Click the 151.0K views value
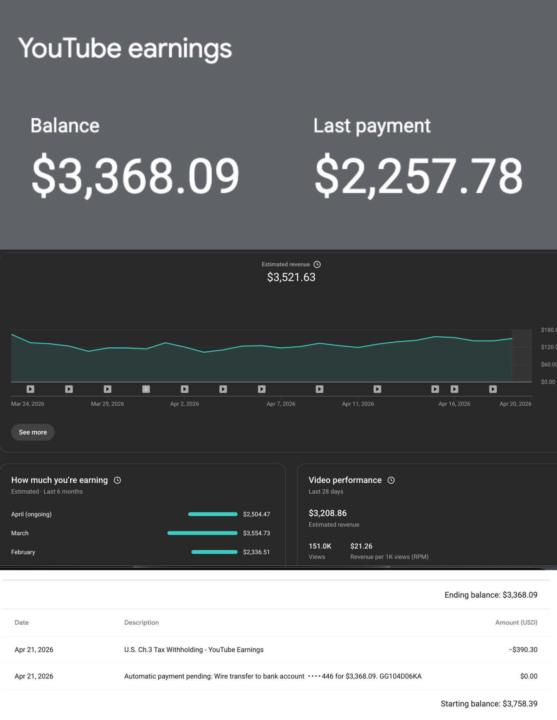The image size is (557, 720). click(320, 546)
